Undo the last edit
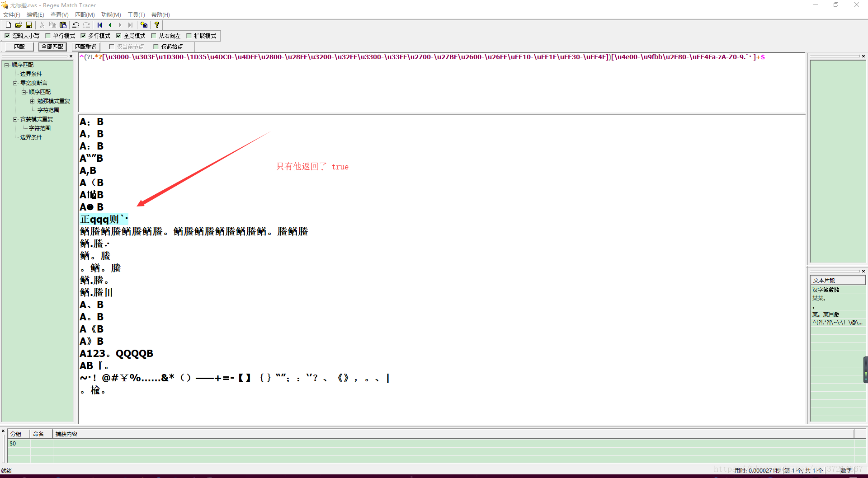Viewport: 868px width, 478px height. coord(76,25)
